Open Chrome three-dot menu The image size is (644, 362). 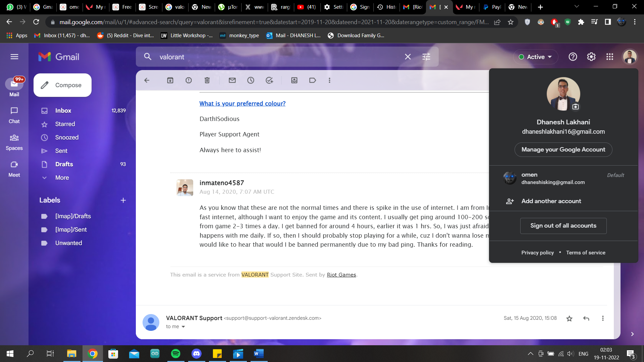pos(635,22)
